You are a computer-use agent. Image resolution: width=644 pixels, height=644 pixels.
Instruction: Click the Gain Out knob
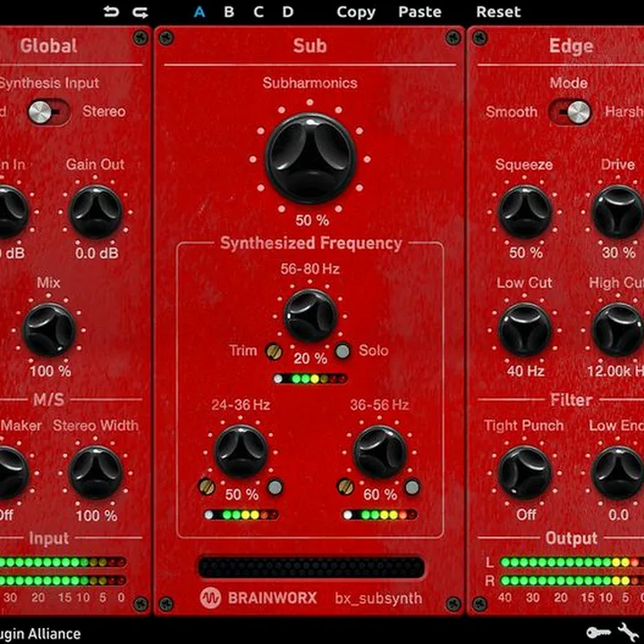tap(96, 211)
